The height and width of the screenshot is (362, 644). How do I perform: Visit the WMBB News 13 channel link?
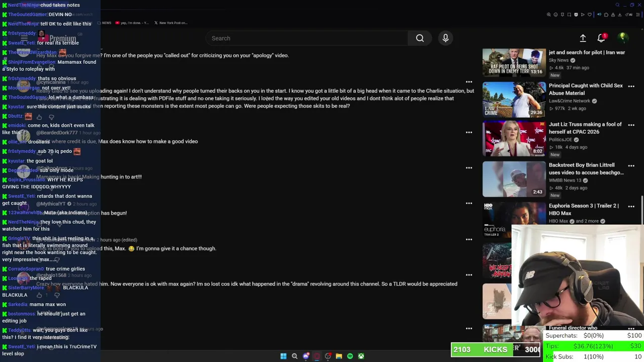tap(565, 180)
